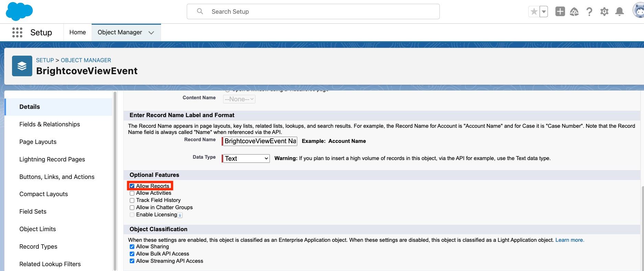Expand the Object Manager tab chevron
644x271 pixels.
pos(151,33)
